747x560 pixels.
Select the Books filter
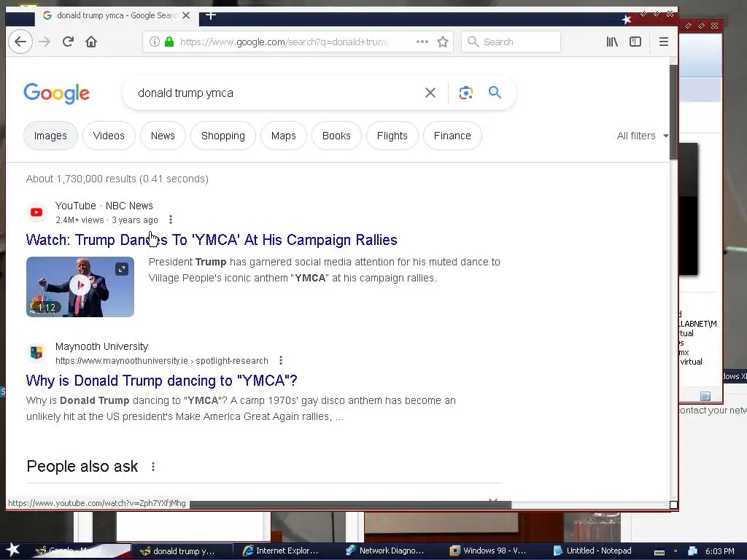[x=336, y=136]
